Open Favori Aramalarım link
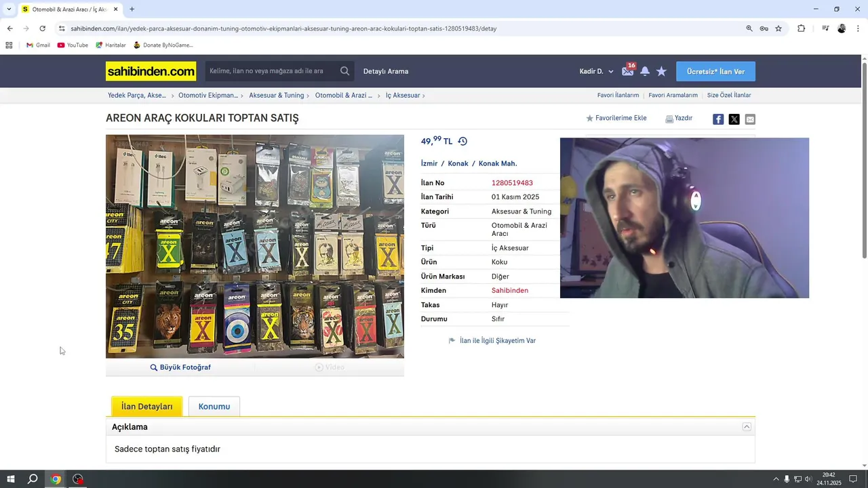The height and width of the screenshot is (488, 868). (673, 96)
